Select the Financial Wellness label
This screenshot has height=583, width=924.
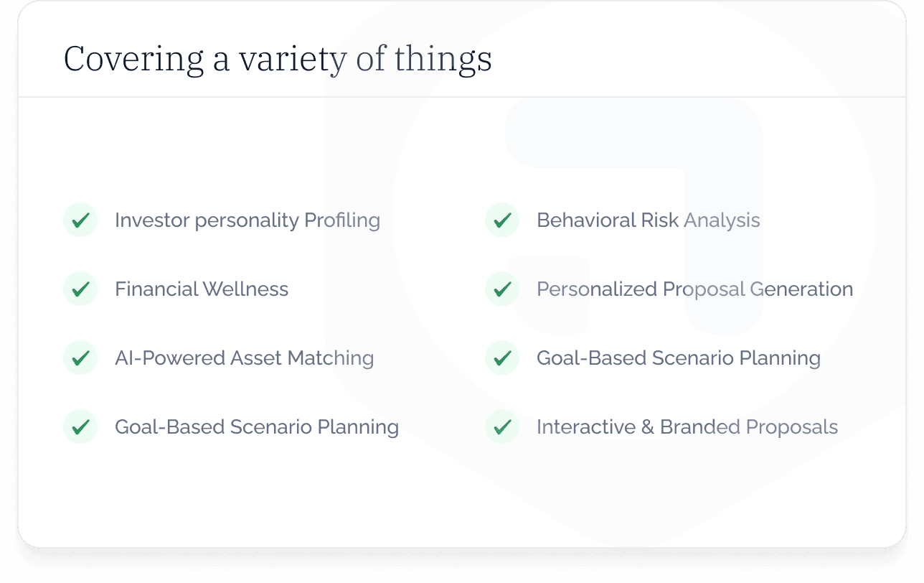pyautogui.click(x=202, y=289)
